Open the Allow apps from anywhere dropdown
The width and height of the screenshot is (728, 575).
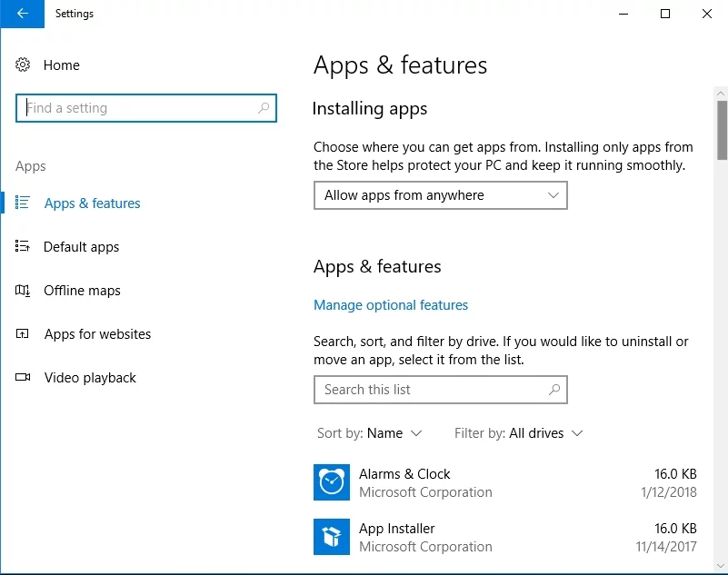pos(440,195)
